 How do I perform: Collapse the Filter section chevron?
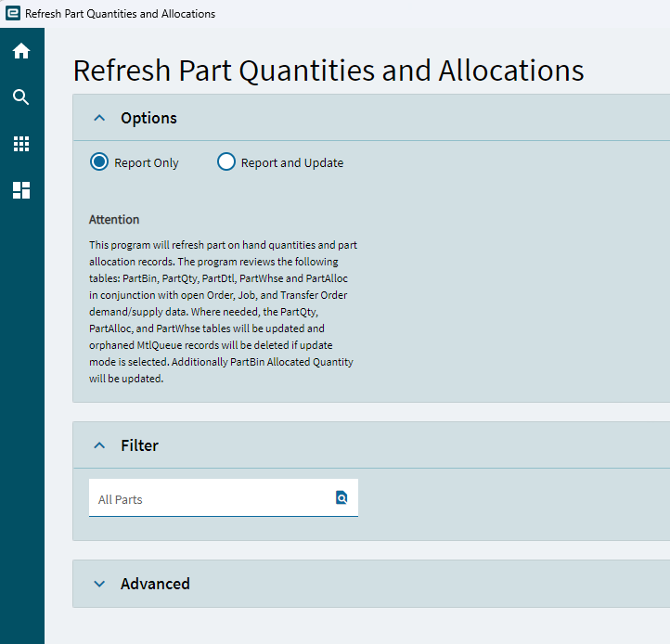tap(99, 445)
